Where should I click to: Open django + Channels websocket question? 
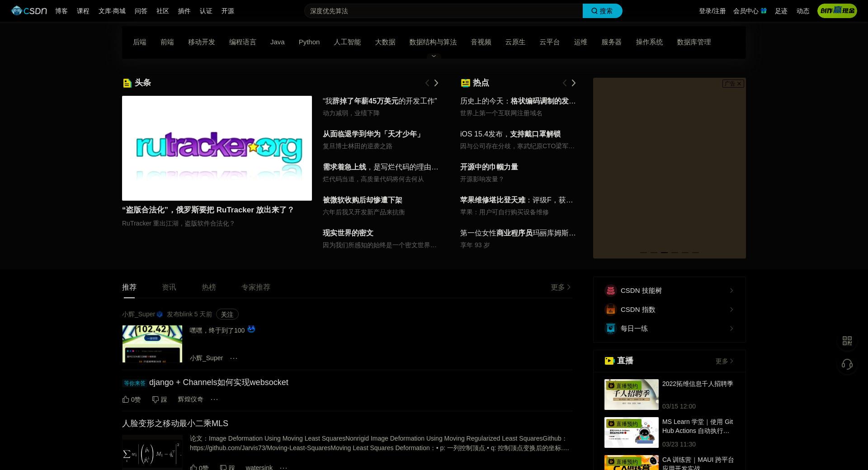point(219,382)
